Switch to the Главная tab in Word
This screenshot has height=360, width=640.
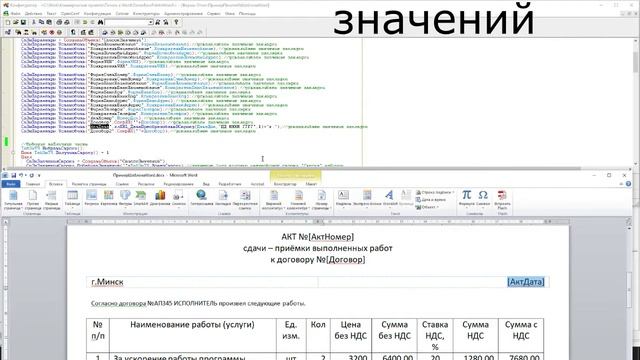tap(33, 184)
